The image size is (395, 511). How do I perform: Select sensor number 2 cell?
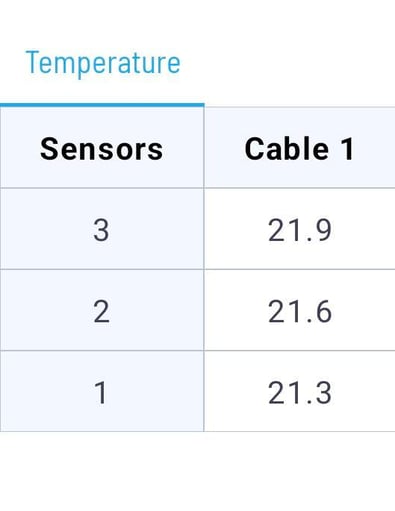click(102, 310)
